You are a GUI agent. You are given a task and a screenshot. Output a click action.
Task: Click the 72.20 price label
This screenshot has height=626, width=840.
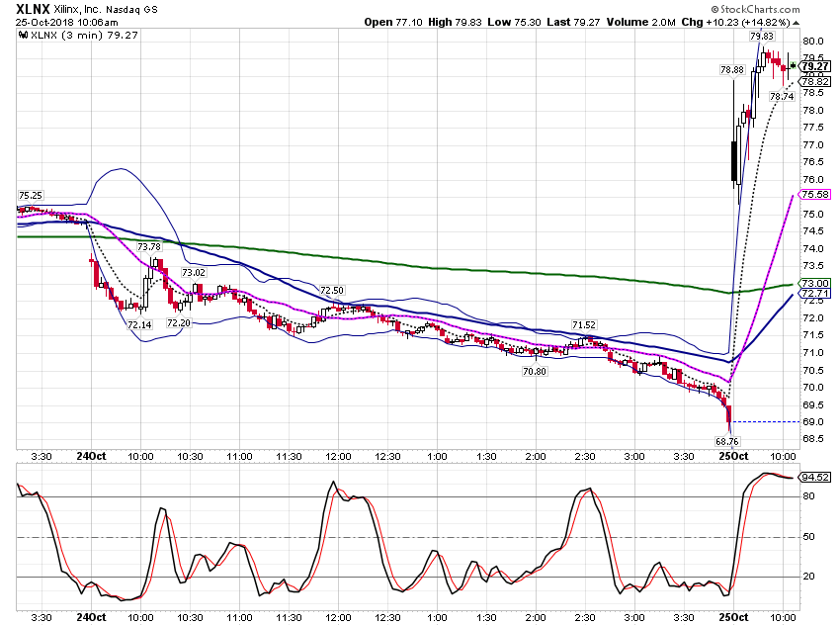(x=179, y=323)
